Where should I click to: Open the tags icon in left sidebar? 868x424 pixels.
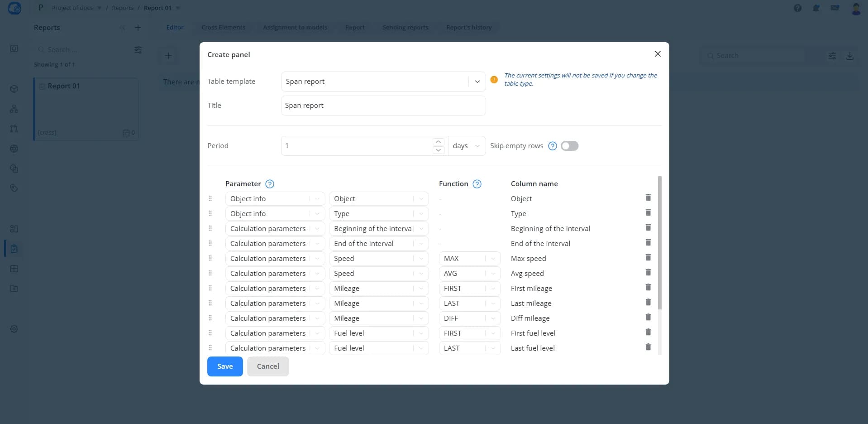point(14,188)
